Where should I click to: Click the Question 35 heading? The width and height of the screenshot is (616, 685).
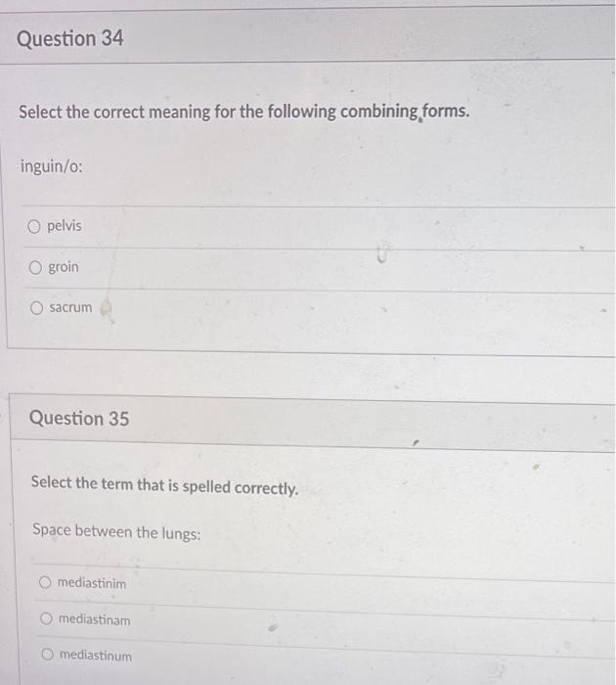(79, 418)
